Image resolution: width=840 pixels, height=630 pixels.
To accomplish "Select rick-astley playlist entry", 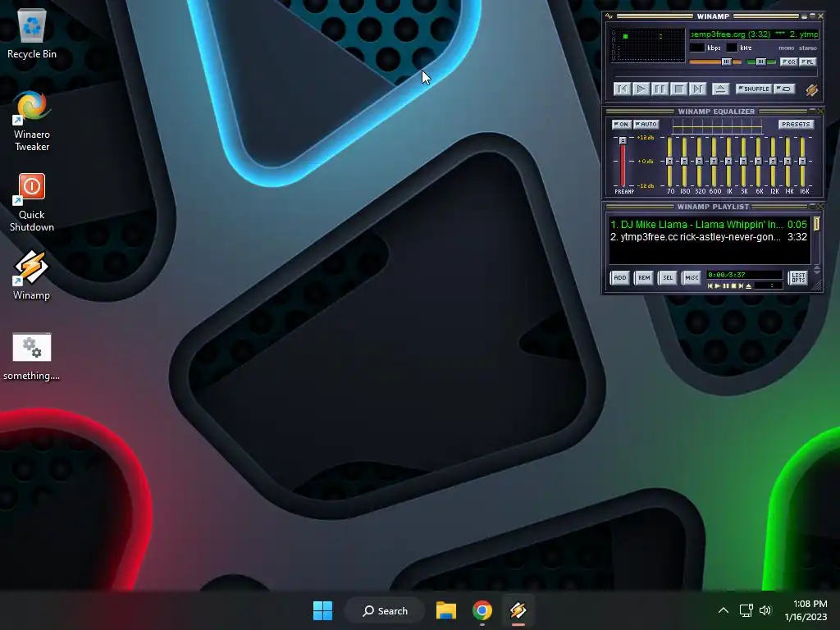I will click(708, 237).
